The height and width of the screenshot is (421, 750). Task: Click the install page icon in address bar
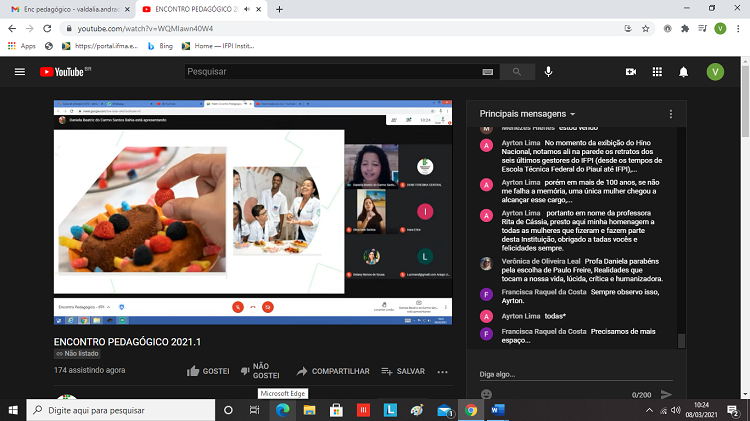pos(628,29)
